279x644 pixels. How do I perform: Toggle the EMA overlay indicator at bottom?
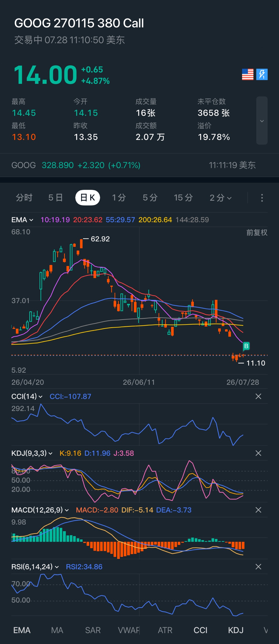22,630
